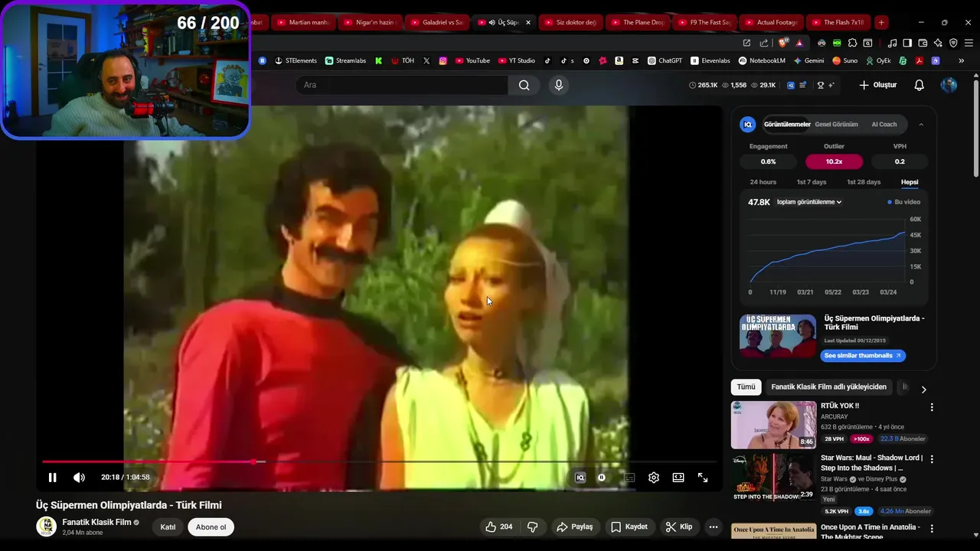980x551 pixels.
Task: Pause the video with the pause button
Action: click(x=52, y=478)
